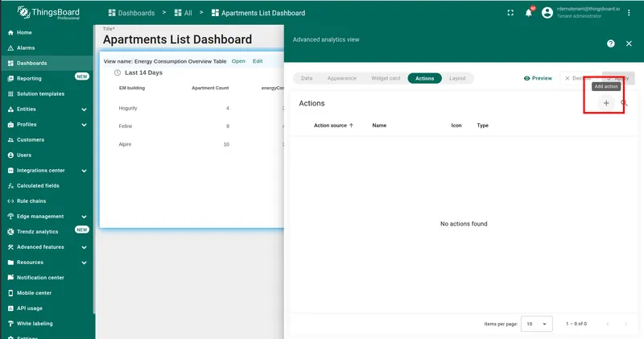This screenshot has height=339, width=644.
Task: Click the Hogurity building cell
Action: (128, 108)
